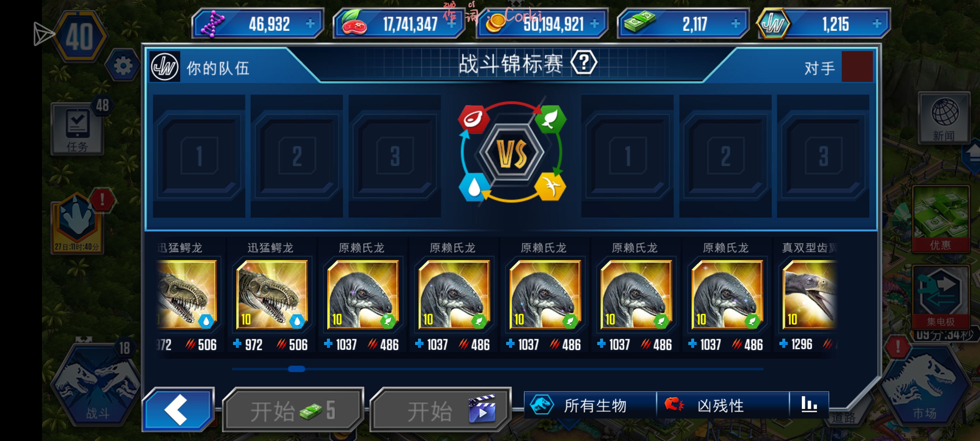Start battle by watching video ad
Image resolution: width=980 pixels, height=441 pixels.
pos(441,410)
